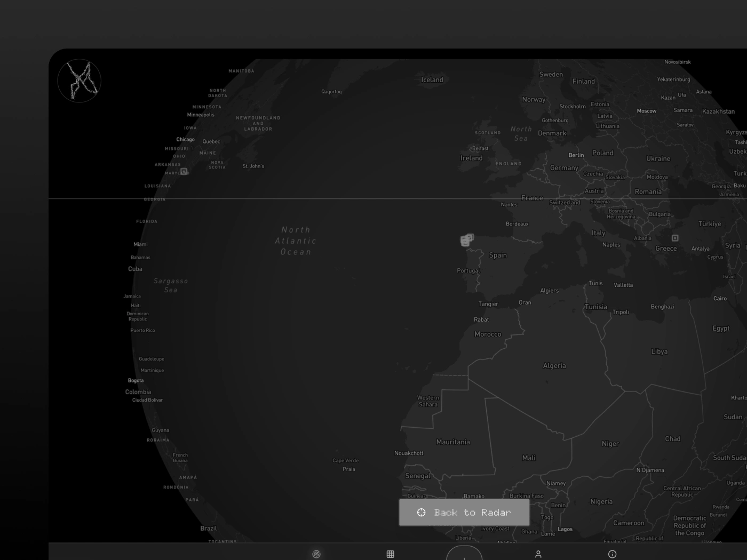Click the Spain label on the map

[498, 255]
